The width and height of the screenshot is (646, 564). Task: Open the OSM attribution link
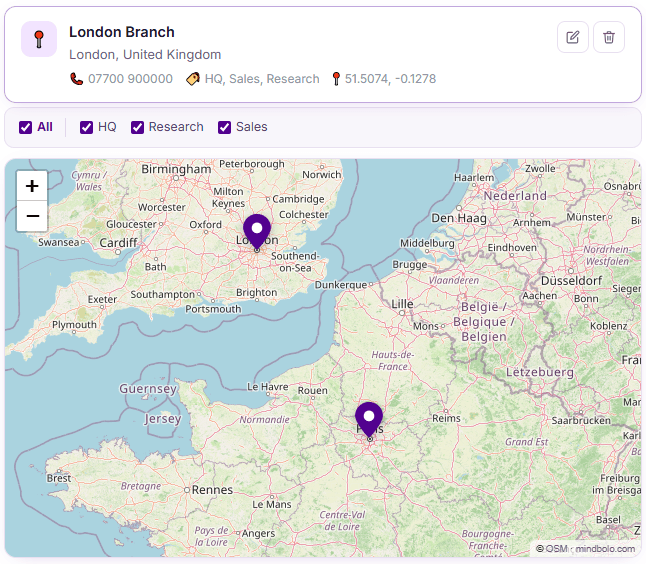556,549
